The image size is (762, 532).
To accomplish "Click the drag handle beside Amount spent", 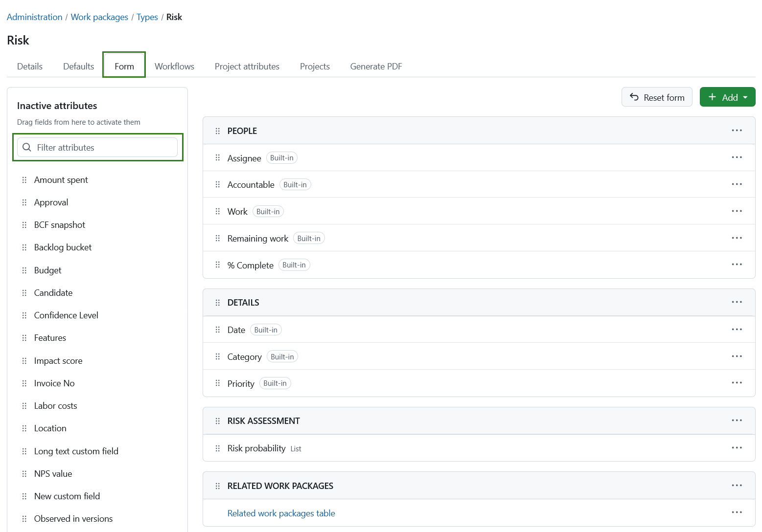I will coord(24,180).
